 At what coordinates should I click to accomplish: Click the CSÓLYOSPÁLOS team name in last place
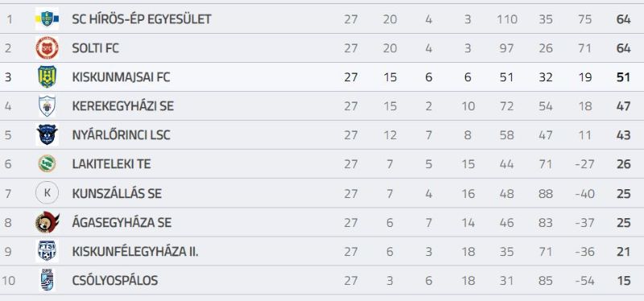point(115,280)
